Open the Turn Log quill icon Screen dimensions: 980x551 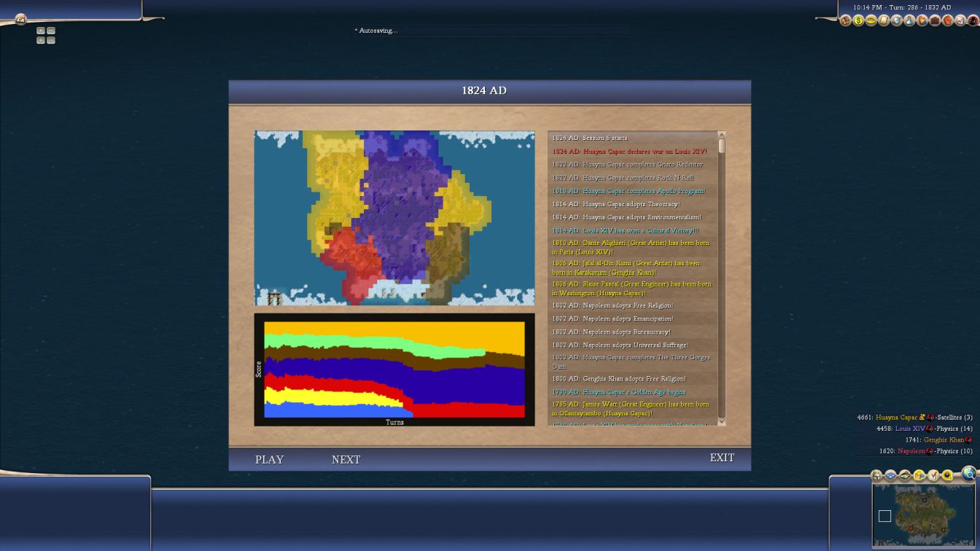20,20
